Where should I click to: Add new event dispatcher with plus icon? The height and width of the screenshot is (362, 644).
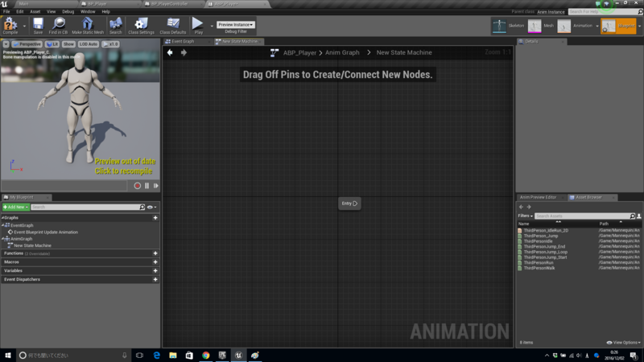[155, 279]
